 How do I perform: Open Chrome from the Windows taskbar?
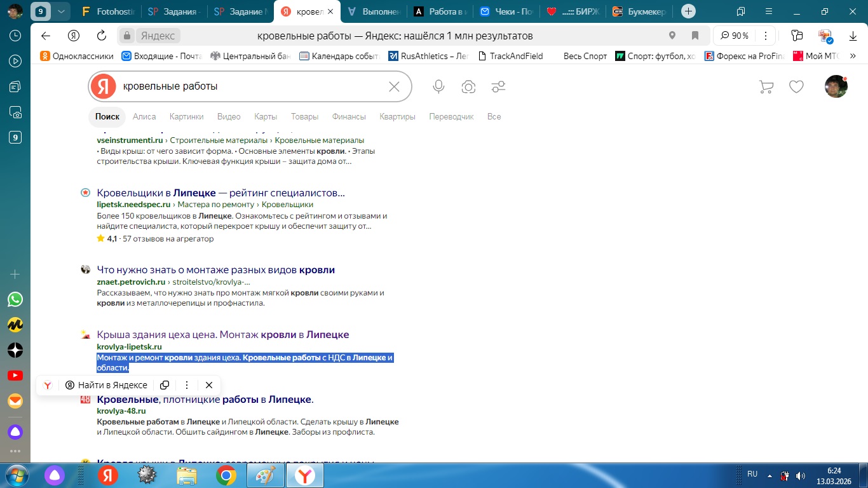[x=226, y=475]
